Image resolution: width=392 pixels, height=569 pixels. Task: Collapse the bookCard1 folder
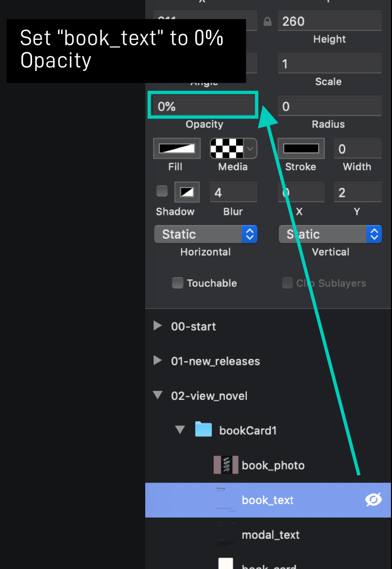pyautogui.click(x=180, y=430)
